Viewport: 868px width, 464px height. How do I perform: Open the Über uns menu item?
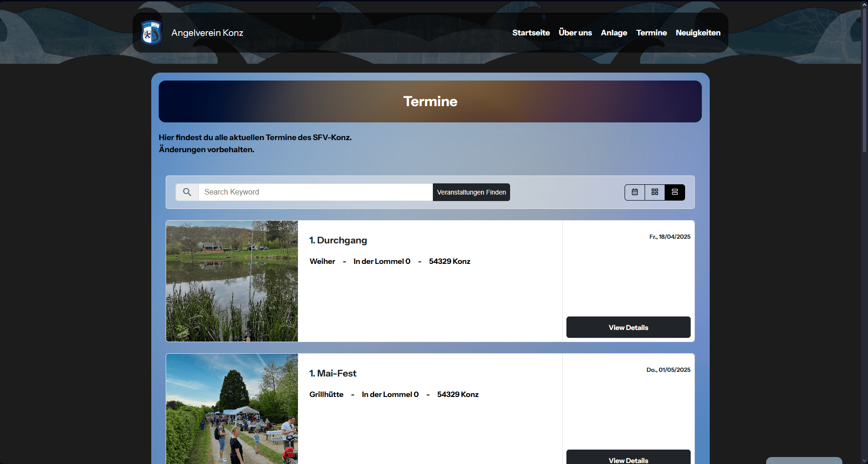pyautogui.click(x=575, y=33)
